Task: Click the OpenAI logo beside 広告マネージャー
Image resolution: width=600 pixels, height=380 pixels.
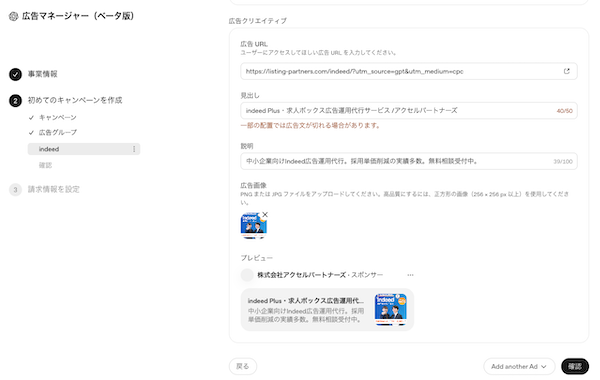Action: click(13, 16)
